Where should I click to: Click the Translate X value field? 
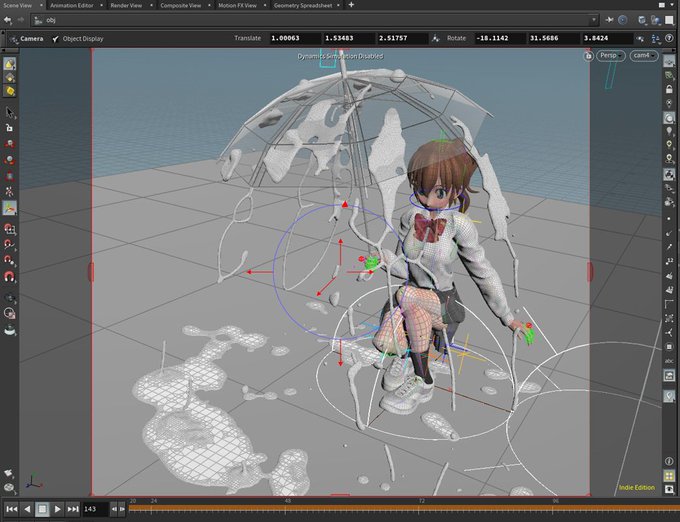(295, 38)
